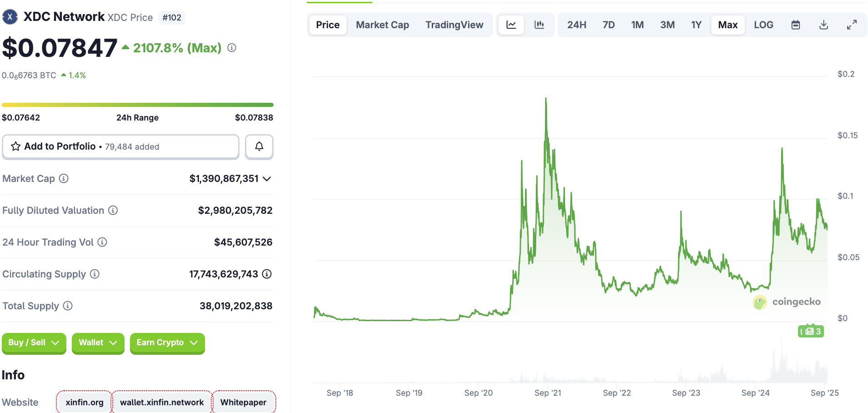Open the Buy / Sell dropdown

pos(34,343)
